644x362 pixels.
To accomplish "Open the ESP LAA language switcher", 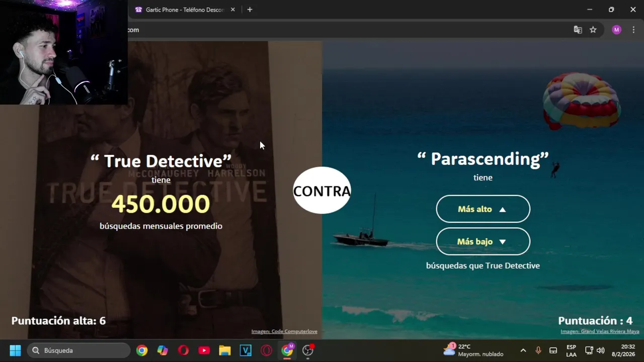I will [572, 350].
